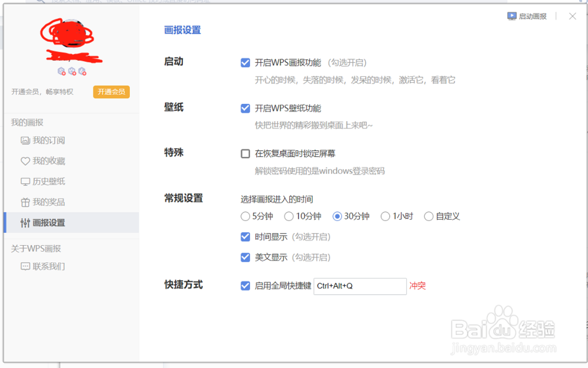Click the 启动画报 monitor icon
588x368 pixels.
(x=512, y=16)
